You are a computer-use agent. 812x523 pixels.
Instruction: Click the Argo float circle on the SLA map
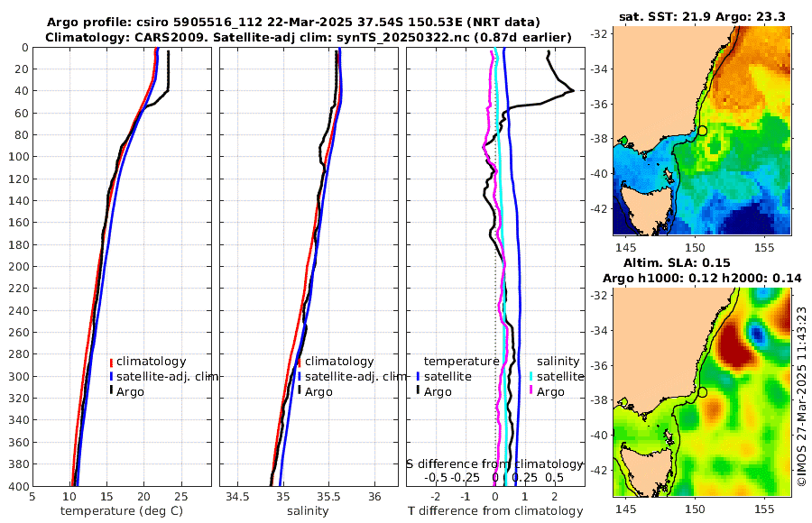click(x=702, y=392)
